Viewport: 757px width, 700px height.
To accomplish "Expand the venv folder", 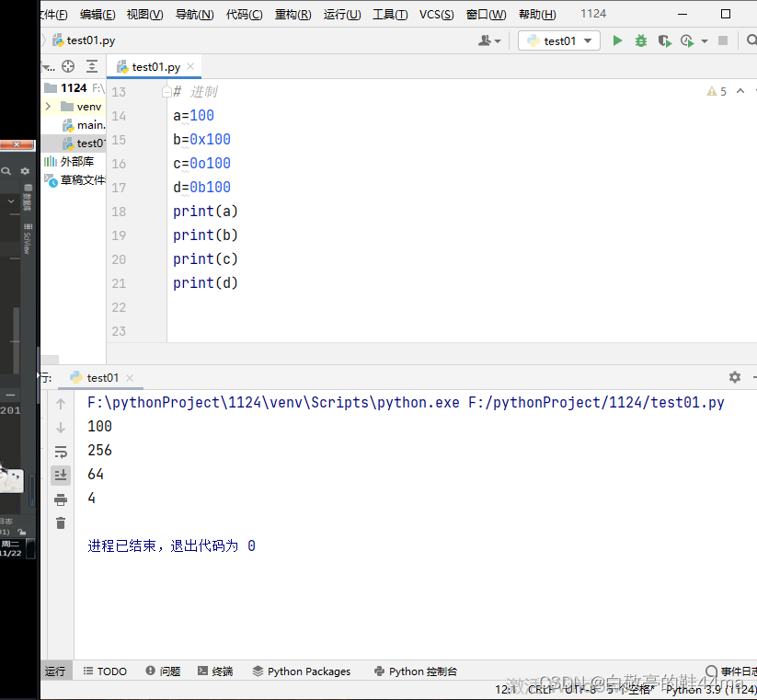I will (48, 106).
